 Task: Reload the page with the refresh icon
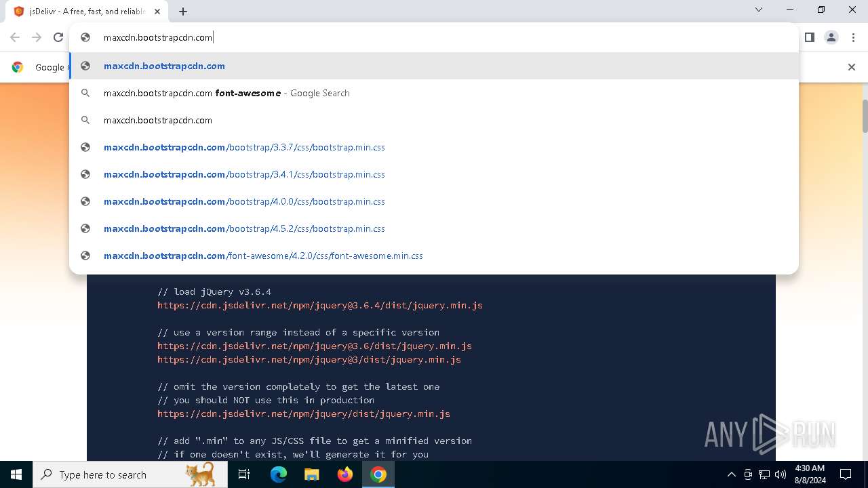coord(58,37)
